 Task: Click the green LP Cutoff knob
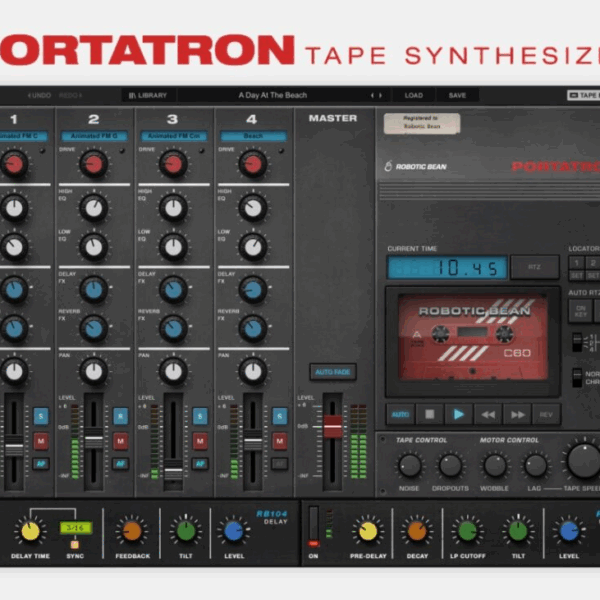pos(467,531)
